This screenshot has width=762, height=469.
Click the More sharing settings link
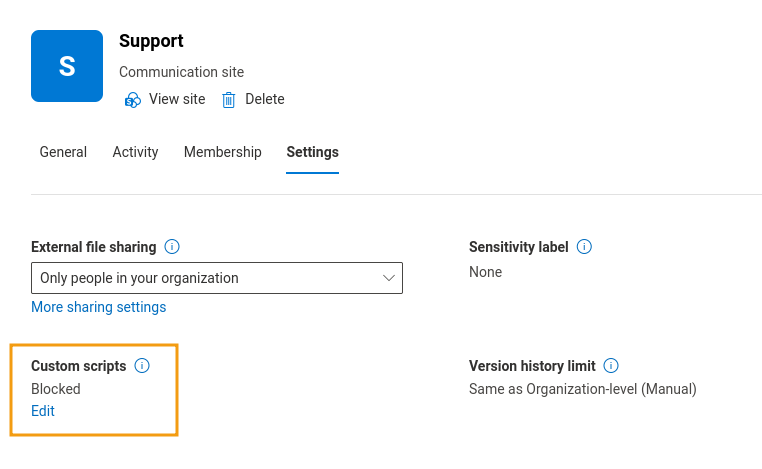coord(98,307)
